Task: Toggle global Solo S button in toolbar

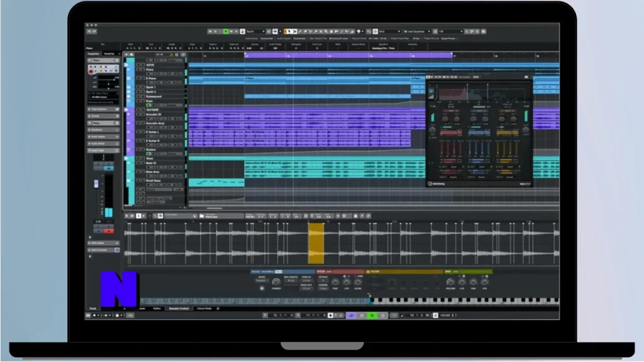Action: click(x=215, y=31)
